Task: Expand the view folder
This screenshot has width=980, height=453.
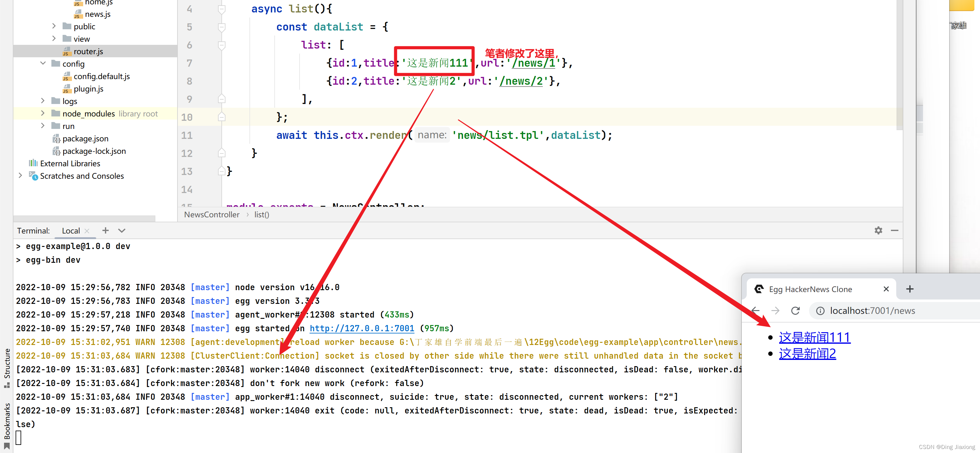Action: 54,39
